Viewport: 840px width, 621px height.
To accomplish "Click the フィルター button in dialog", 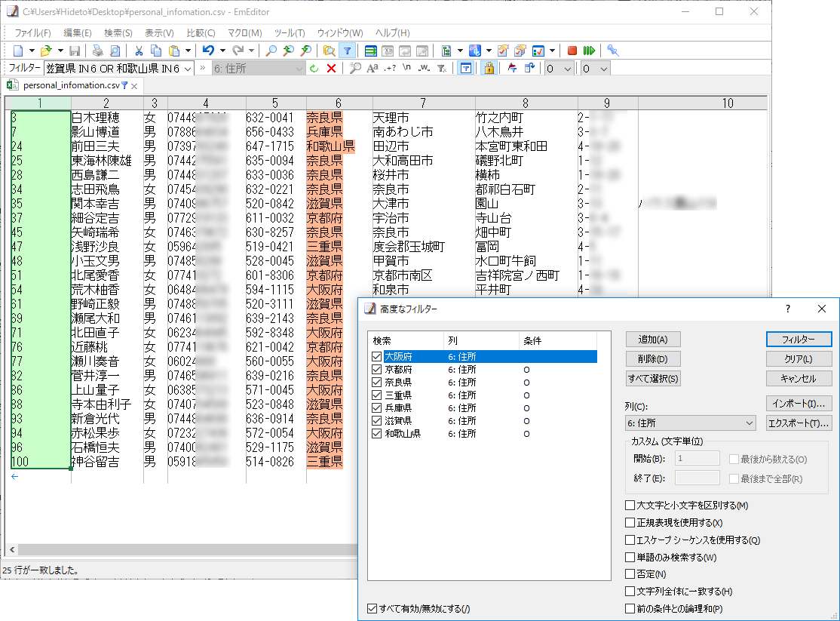I will pos(799,340).
